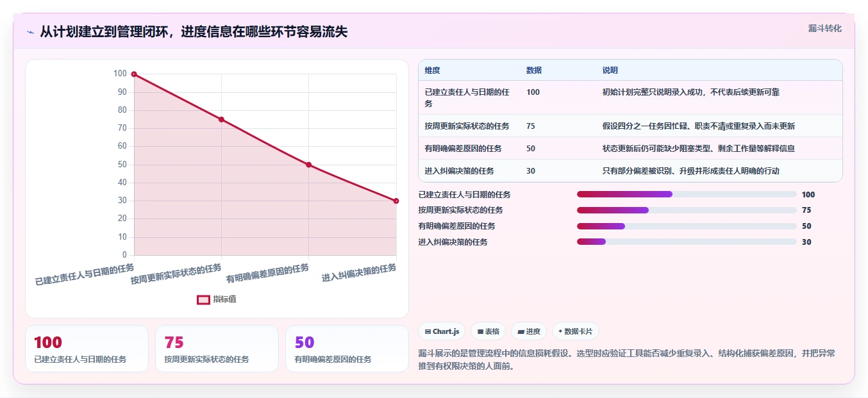This screenshot has height=398, width=868.
Task: Click the chart data point at 50
Action: coord(309,165)
